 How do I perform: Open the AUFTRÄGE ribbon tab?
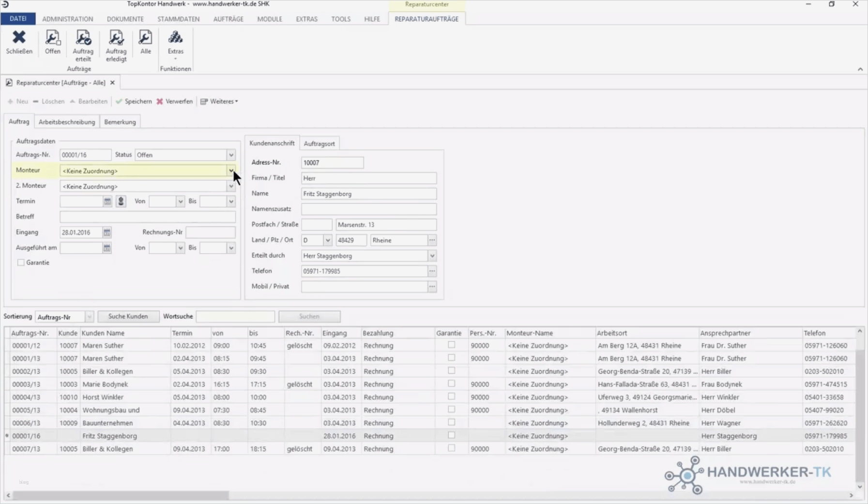coord(228,19)
